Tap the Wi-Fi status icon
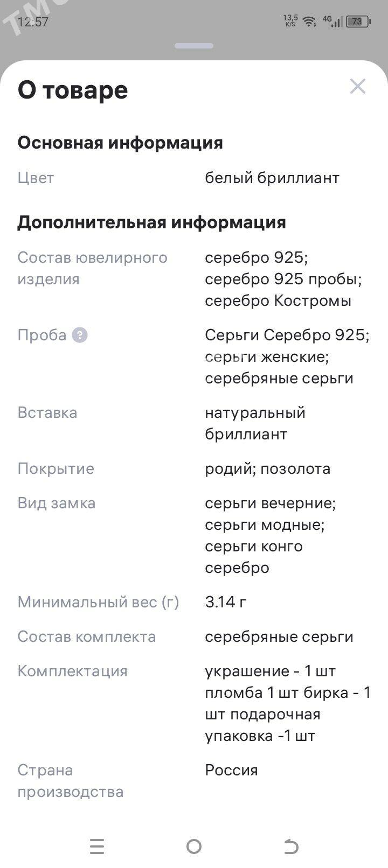This screenshot has height=868, width=388. (309, 22)
